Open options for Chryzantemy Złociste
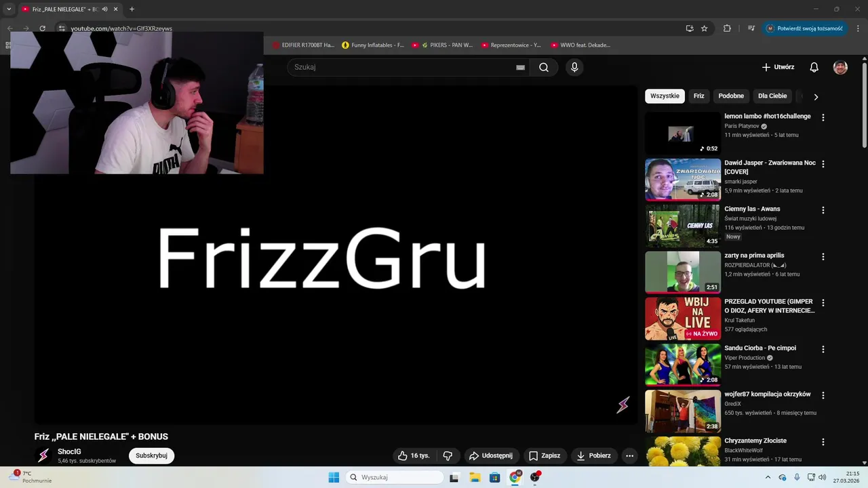This screenshot has height=488, width=868. coord(823,442)
